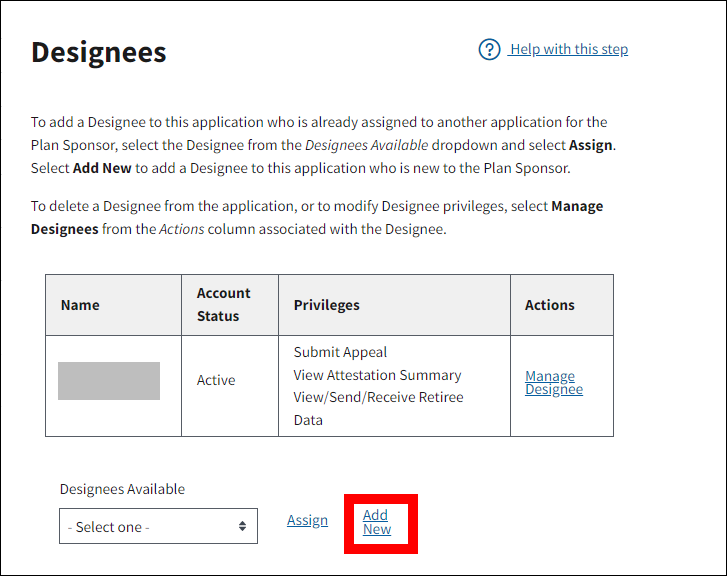Click the Manage Designee link
The height and width of the screenshot is (576, 727).
554,383
